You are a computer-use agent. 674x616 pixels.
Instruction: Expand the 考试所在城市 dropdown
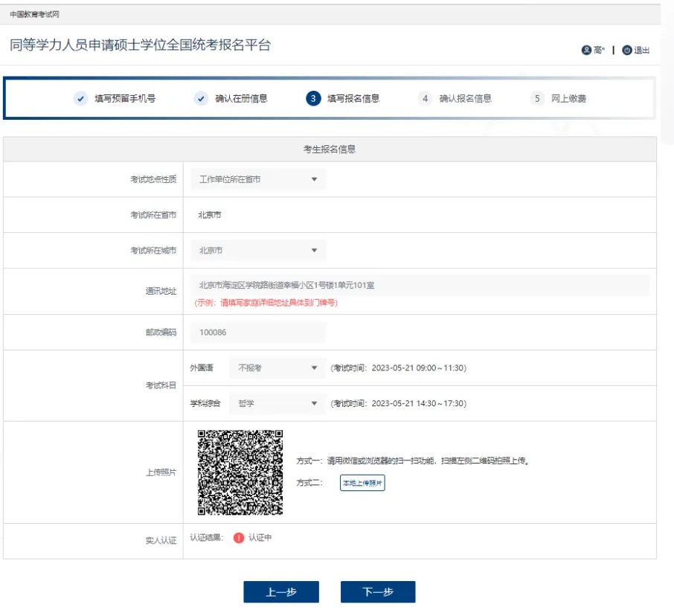(258, 251)
